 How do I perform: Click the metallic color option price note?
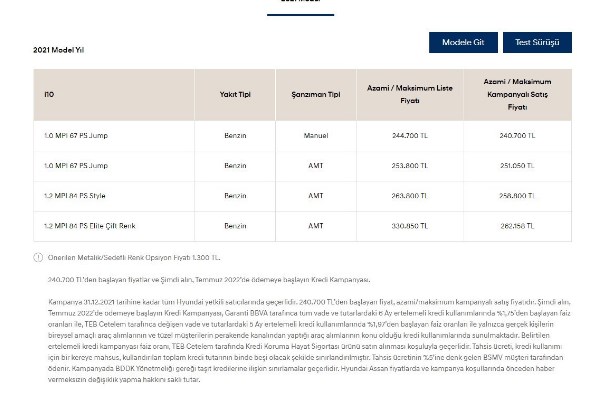click(134, 258)
